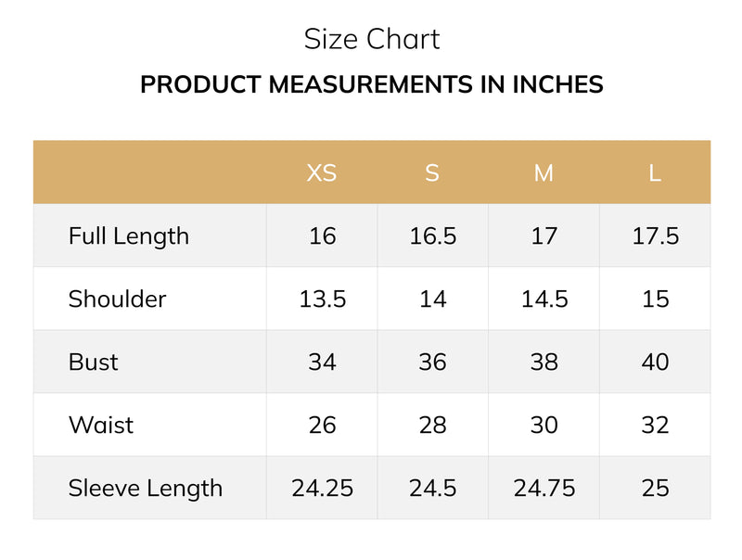
Task: Click the 24.25 Sleeve Length cell
Action: [322, 488]
